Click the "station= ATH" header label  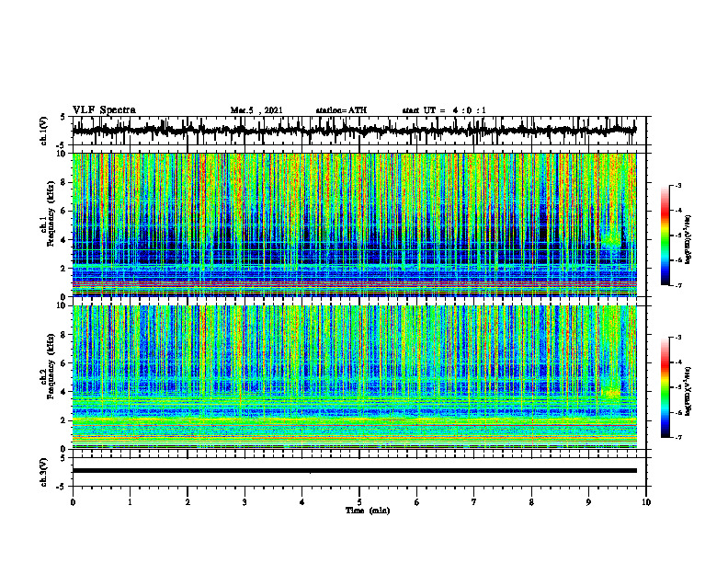pyautogui.click(x=341, y=110)
